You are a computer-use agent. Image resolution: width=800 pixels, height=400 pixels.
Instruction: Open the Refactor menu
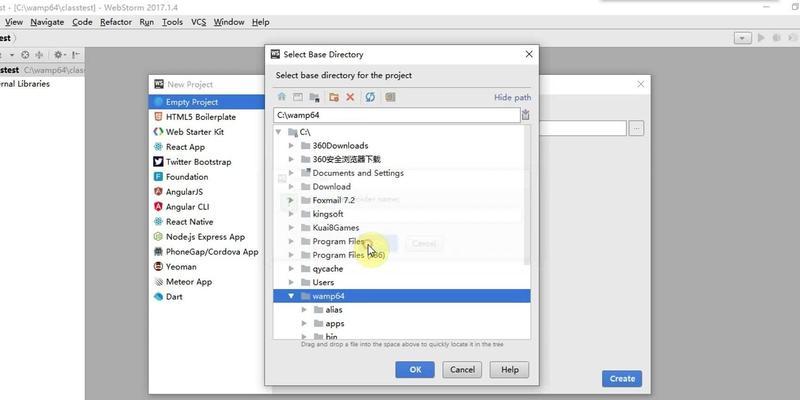[x=116, y=22]
